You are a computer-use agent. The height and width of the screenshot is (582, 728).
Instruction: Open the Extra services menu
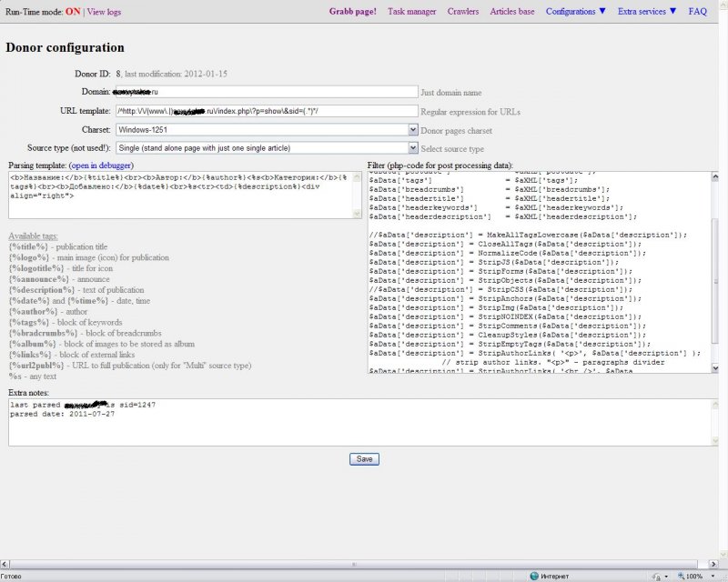coord(647,12)
